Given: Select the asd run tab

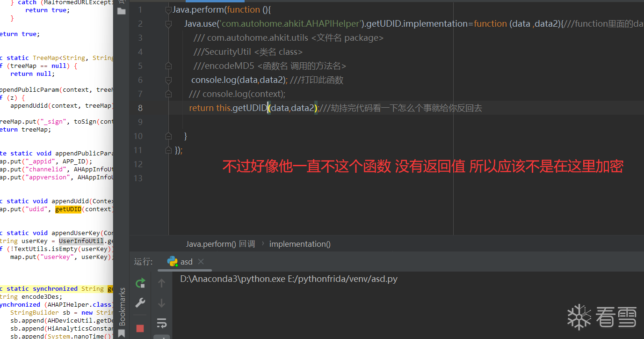Looking at the screenshot, I should (x=186, y=262).
